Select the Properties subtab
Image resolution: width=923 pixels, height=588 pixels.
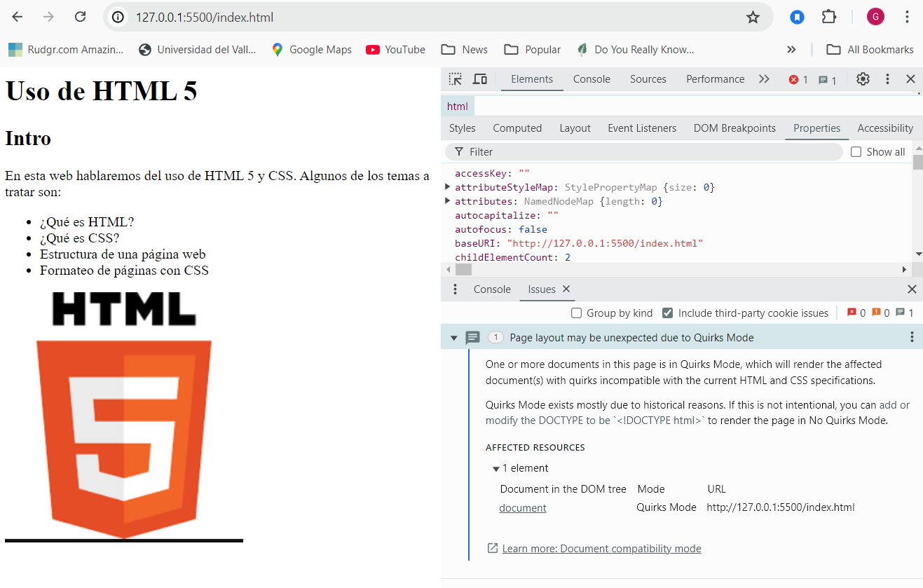pos(816,128)
